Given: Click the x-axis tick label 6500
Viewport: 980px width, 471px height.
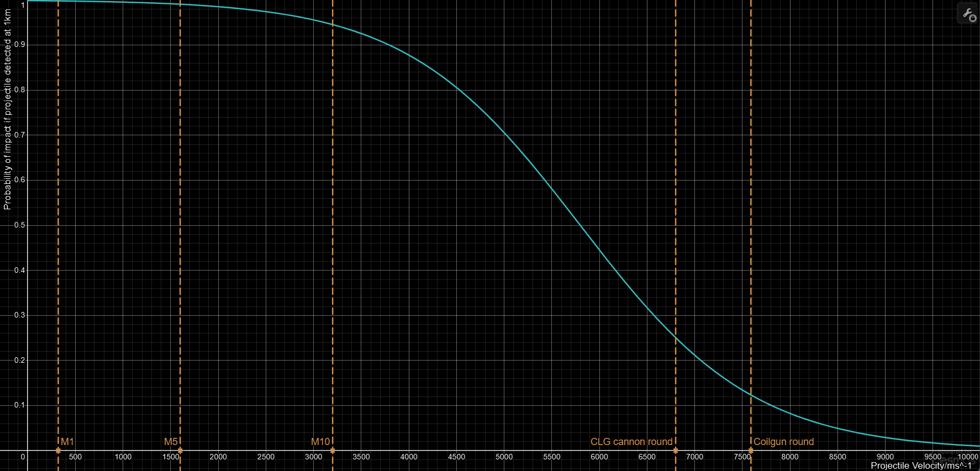Looking at the screenshot, I should tap(647, 457).
